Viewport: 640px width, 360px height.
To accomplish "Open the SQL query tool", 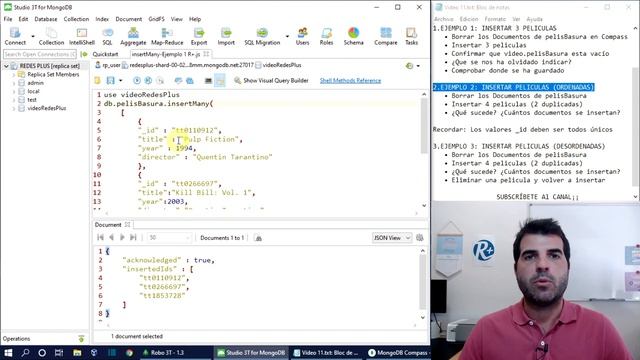I will pos(107,36).
